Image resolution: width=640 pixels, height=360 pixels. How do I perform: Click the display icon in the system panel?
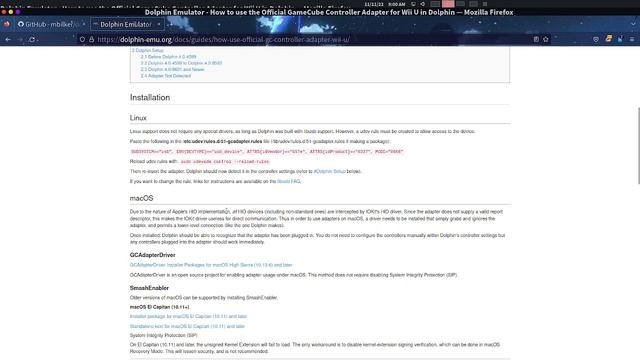click(413, 4)
